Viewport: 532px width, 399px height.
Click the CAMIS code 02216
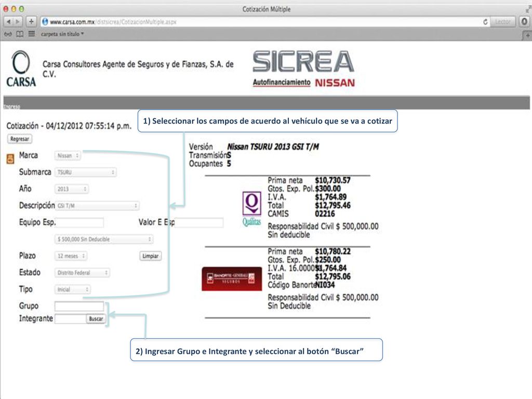point(325,214)
